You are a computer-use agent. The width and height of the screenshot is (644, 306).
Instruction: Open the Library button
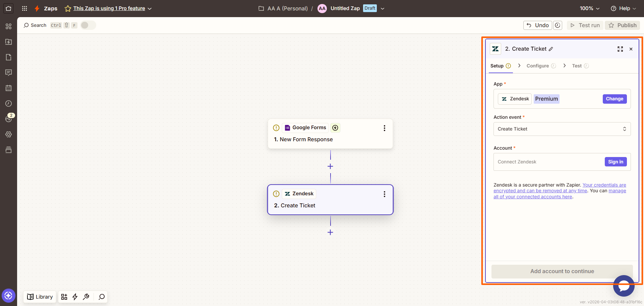pyautogui.click(x=40, y=297)
